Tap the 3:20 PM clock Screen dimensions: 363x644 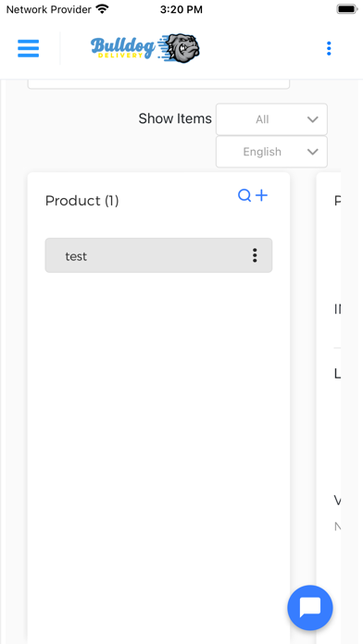point(181,9)
